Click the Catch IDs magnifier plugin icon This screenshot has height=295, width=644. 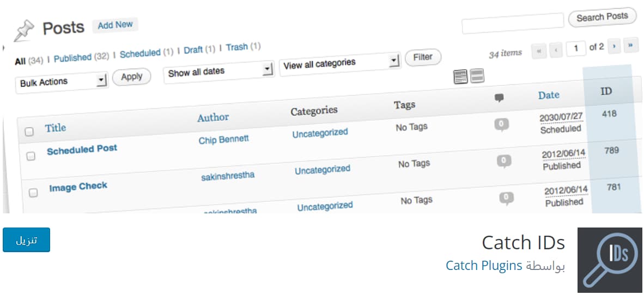(610, 260)
